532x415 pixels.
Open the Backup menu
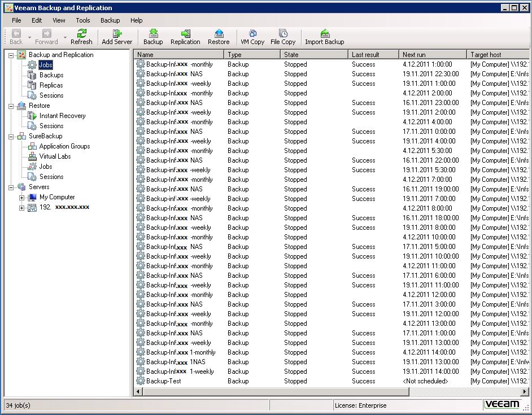click(110, 20)
